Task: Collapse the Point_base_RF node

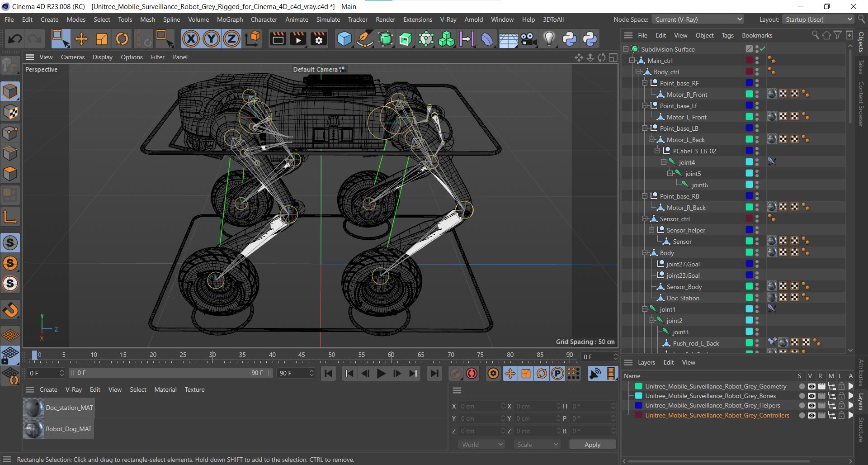Action: point(645,83)
